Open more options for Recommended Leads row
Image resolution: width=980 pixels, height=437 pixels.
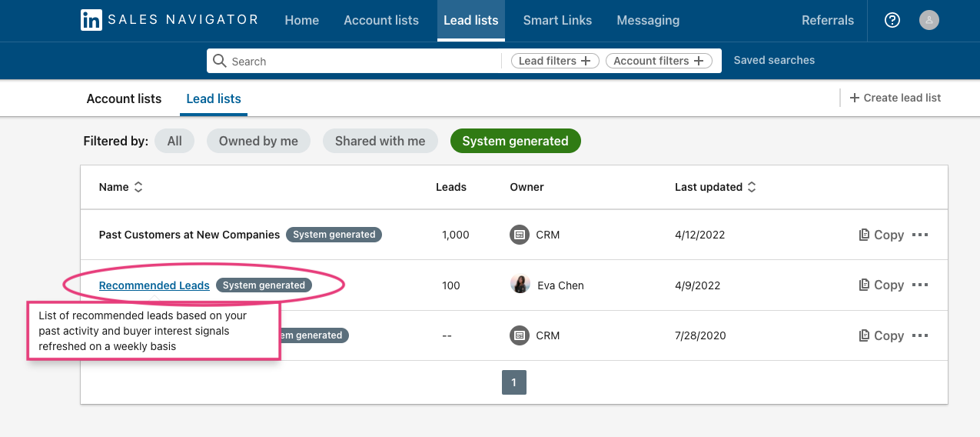pyautogui.click(x=920, y=285)
